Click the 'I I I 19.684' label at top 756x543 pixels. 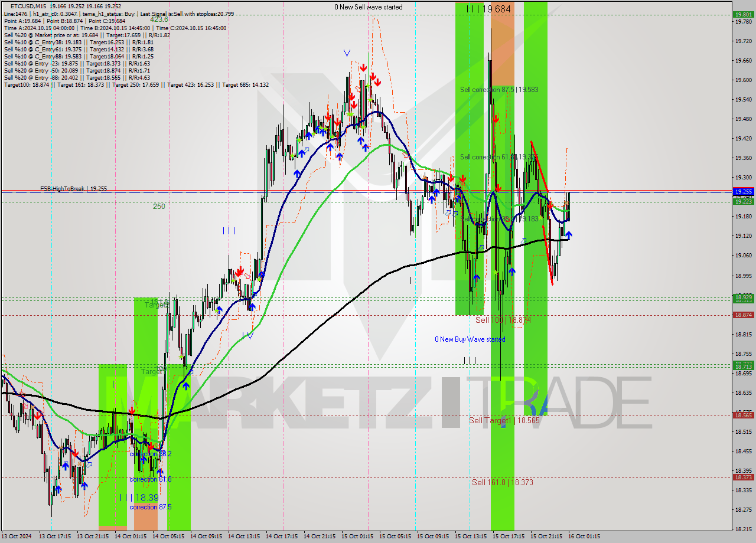point(488,9)
